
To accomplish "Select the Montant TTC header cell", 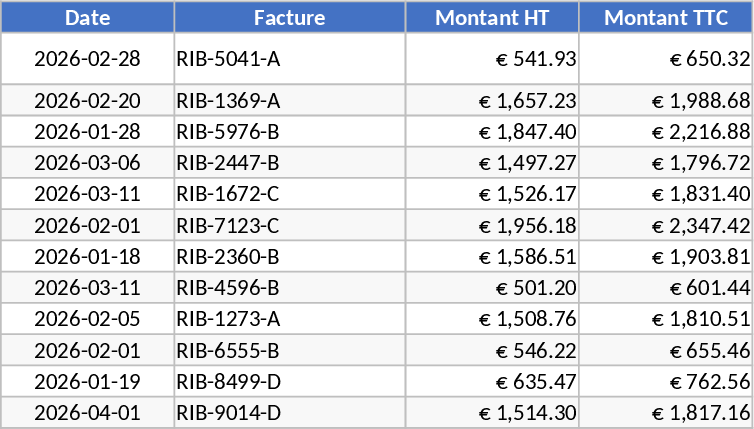I will point(664,18).
